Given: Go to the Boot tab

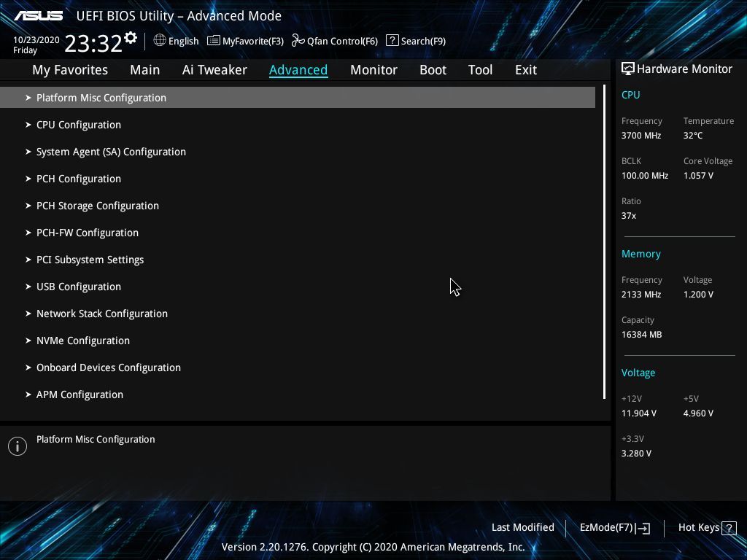Looking at the screenshot, I should coord(433,70).
